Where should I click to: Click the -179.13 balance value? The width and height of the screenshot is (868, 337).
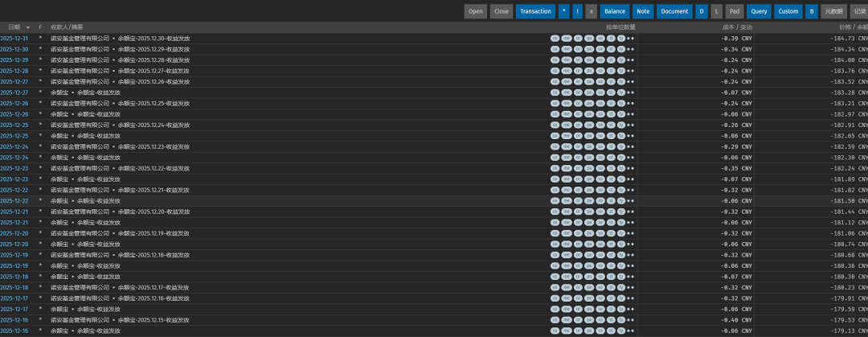pos(850,331)
